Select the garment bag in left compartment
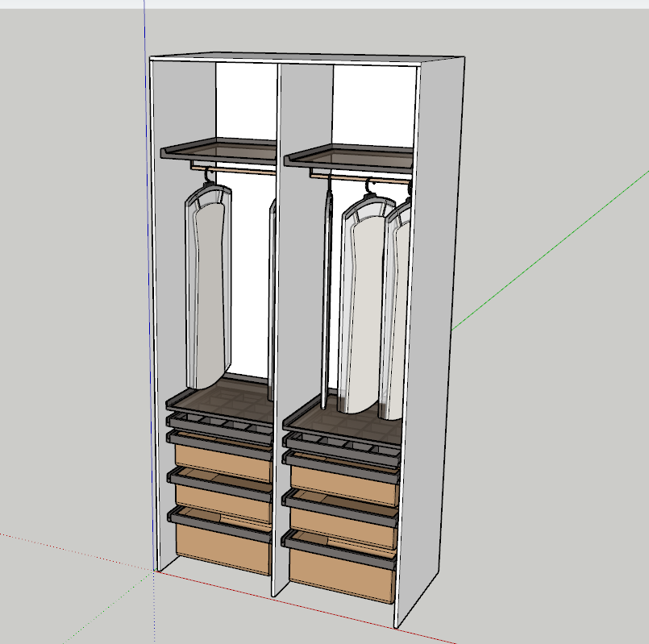649x644 pixels. pyautogui.click(x=208, y=285)
